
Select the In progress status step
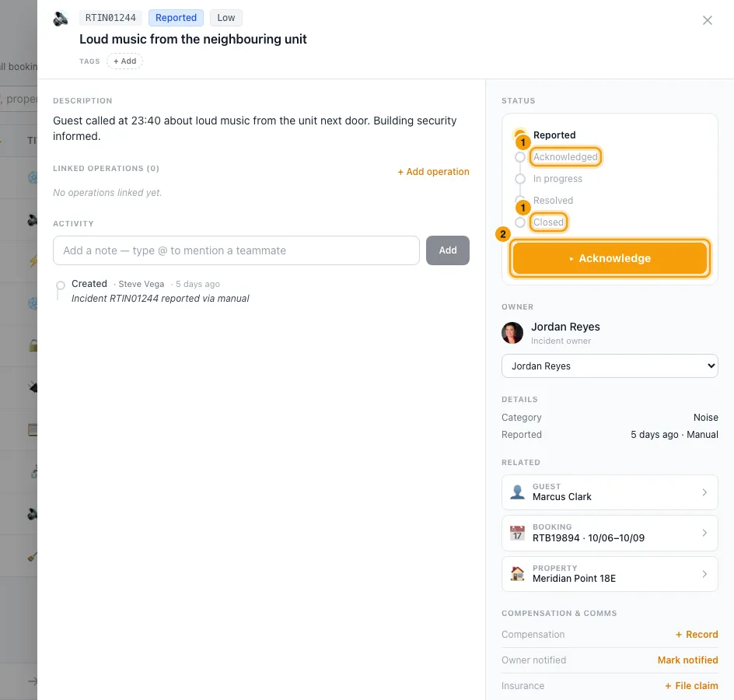tap(557, 179)
